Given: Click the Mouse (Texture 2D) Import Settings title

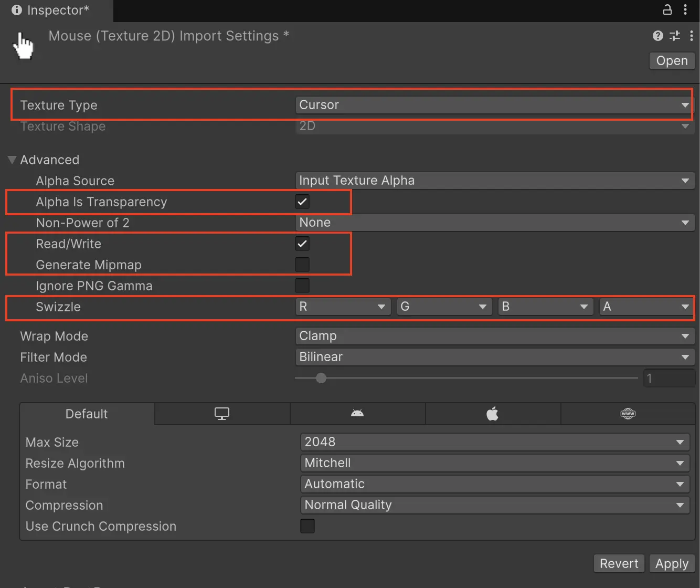Looking at the screenshot, I should [x=168, y=36].
